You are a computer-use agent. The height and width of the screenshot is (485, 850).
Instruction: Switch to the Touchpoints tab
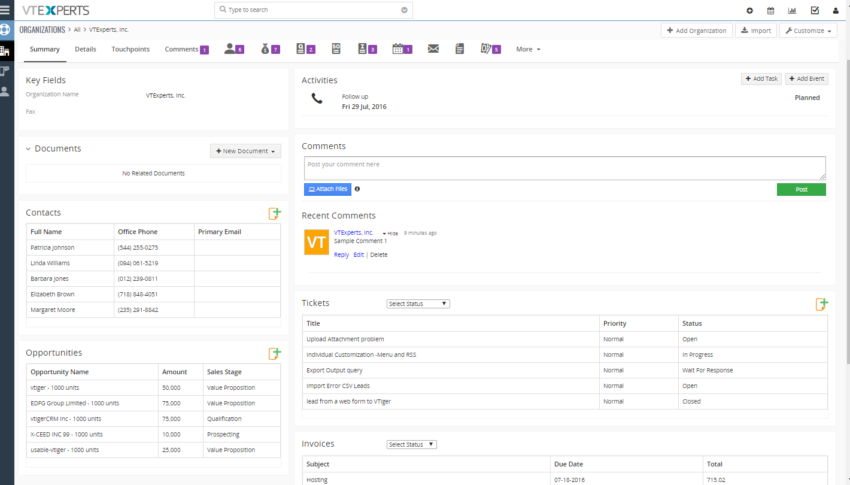pos(131,49)
